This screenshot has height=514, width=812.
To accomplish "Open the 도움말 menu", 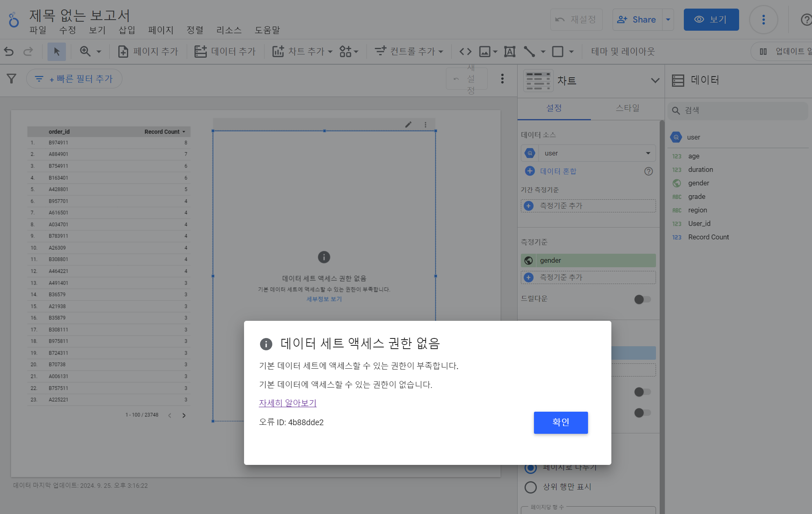I will coord(267,30).
